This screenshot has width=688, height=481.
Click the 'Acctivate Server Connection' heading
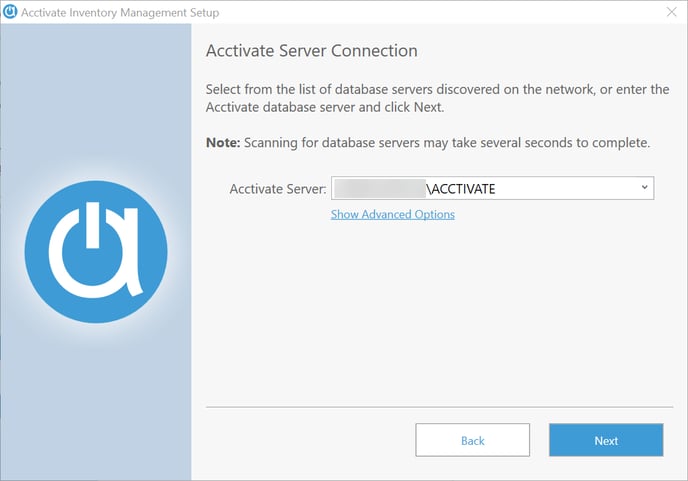[x=312, y=51]
